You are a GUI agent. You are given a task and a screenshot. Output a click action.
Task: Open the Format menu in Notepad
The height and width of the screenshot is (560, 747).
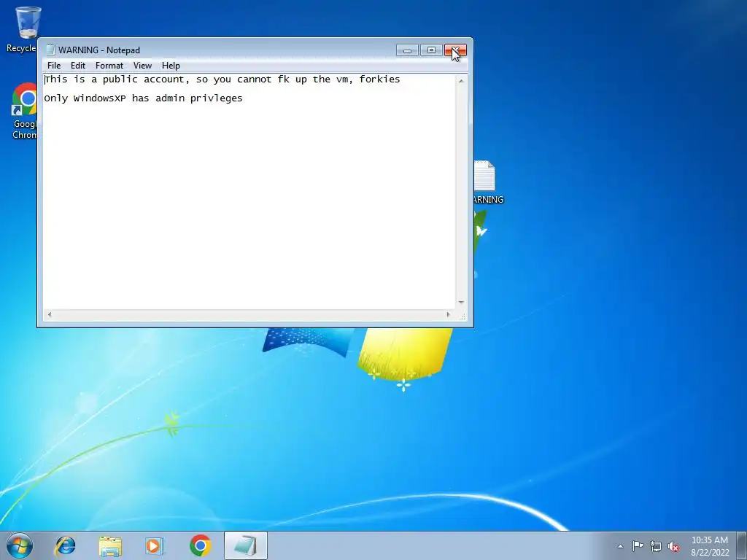(x=109, y=65)
